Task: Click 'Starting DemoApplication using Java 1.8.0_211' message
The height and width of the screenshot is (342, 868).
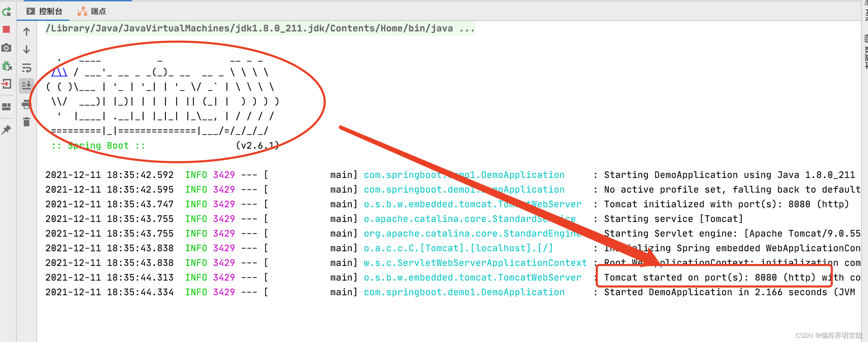Action: tap(729, 175)
